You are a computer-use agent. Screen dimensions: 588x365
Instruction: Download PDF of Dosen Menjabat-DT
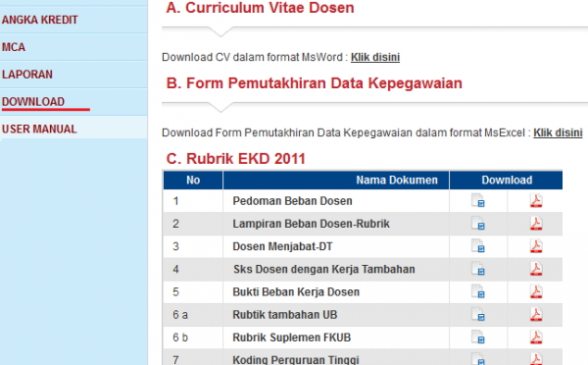(x=536, y=246)
